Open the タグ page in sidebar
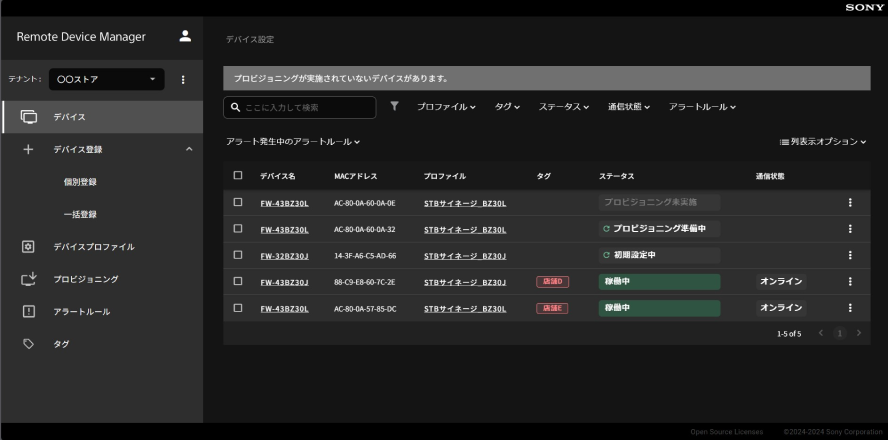This screenshot has height=440, width=888. (x=59, y=345)
